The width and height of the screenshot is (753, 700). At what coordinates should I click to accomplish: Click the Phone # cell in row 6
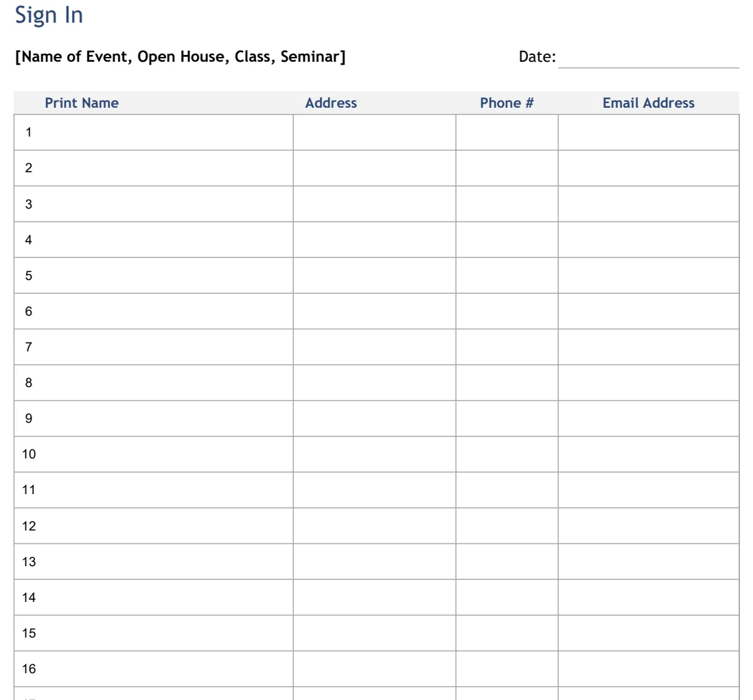pyautogui.click(x=507, y=311)
